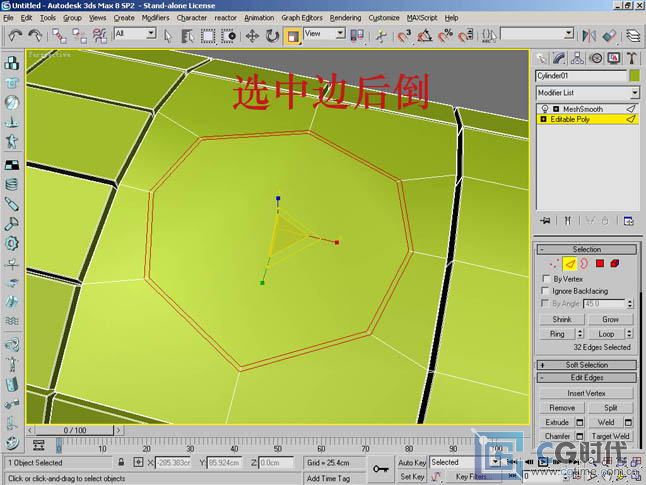Toggle the Selection Lock padlock
This screenshot has width=646, height=485.
click(x=121, y=462)
